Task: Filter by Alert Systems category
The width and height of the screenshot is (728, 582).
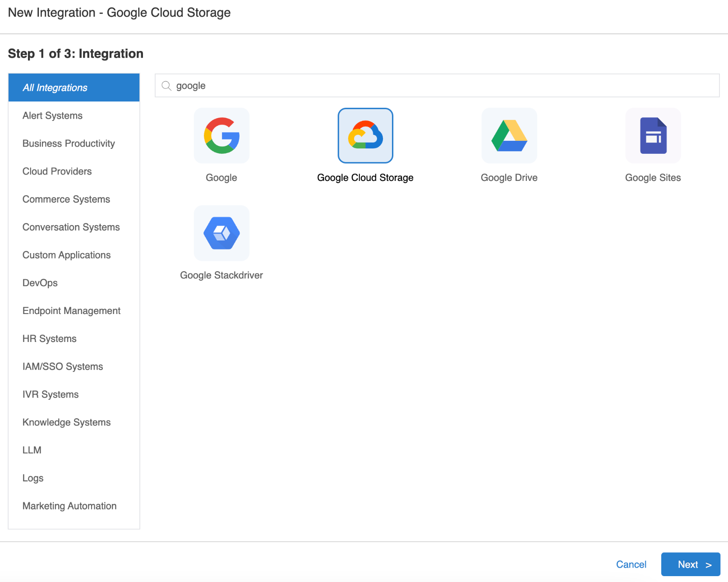Action: pyautogui.click(x=74, y=115)
